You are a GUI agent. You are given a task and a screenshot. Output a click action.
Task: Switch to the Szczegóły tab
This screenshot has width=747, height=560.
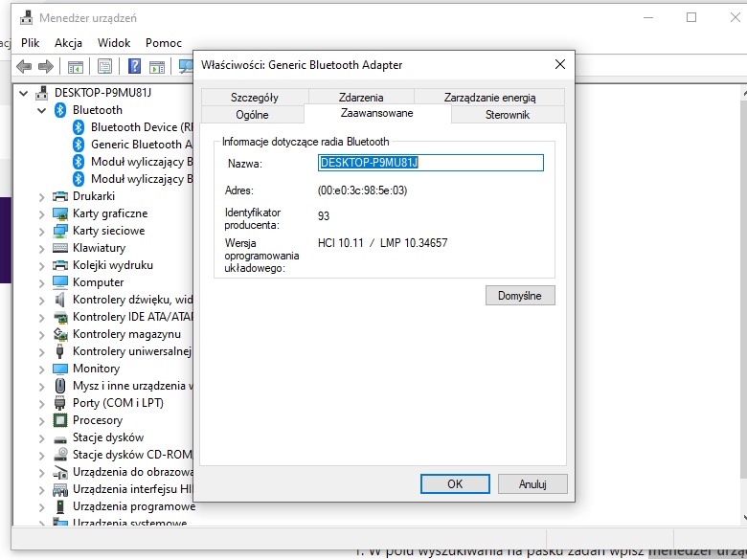click(255, 97)
